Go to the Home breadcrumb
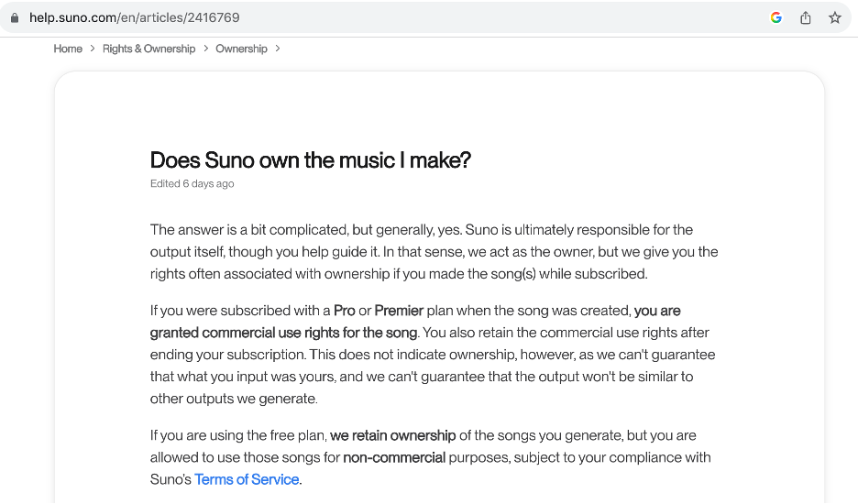 (x=68, y=49)
